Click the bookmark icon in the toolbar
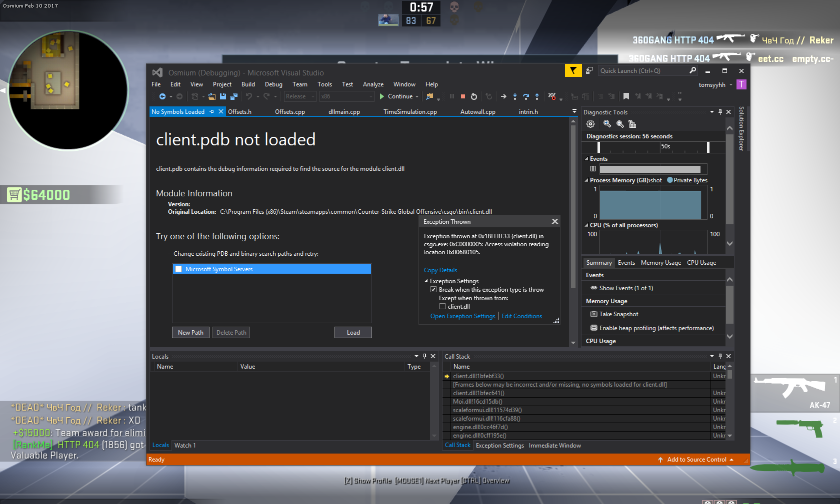Screen dimensions: 840x504 click(x=626, y=96)
